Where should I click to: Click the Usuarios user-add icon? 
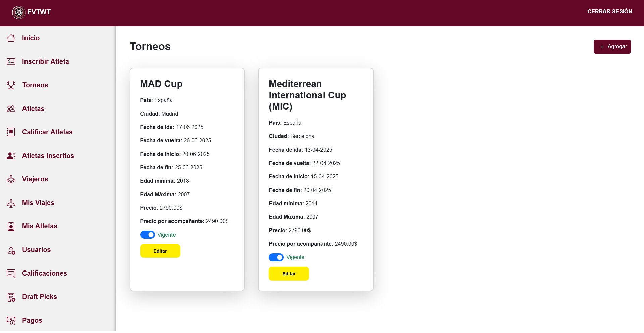[x=11, y=250]
